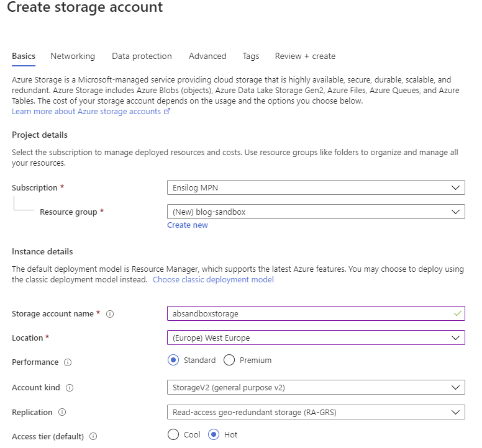Click the Storage account name input field

click(316, 313)
